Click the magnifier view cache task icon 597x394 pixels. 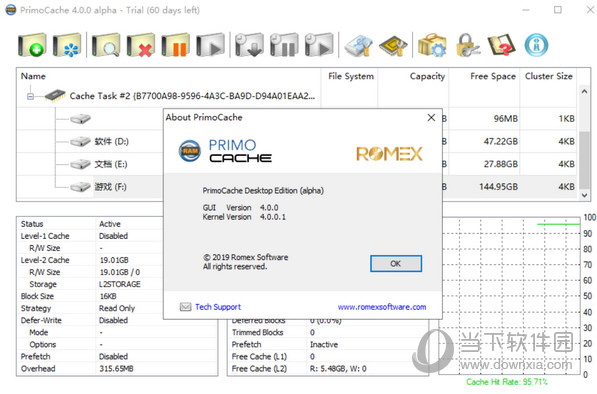[x=106, y=45]
